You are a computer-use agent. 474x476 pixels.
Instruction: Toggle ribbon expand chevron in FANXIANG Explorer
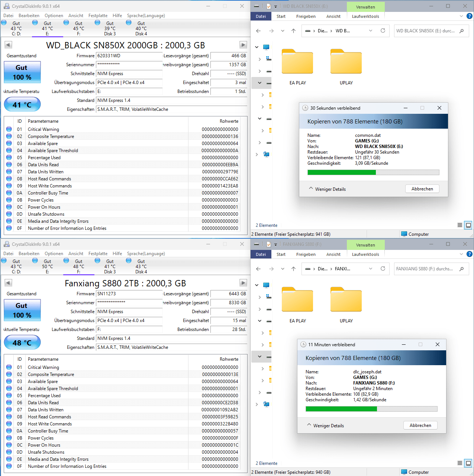tap(461, 254)
